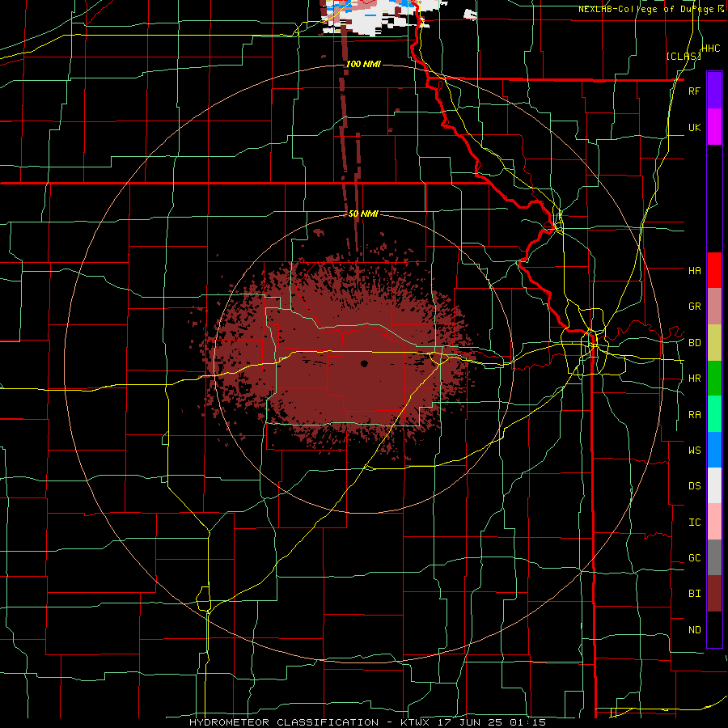Click the GC gray legend swatch
728x728 pixels.
click(714, 557)
